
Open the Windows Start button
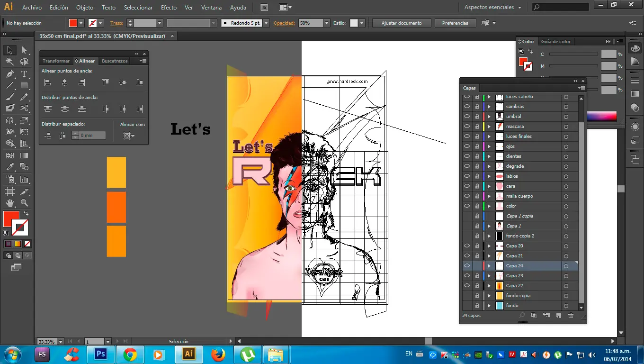click(13, 354)
